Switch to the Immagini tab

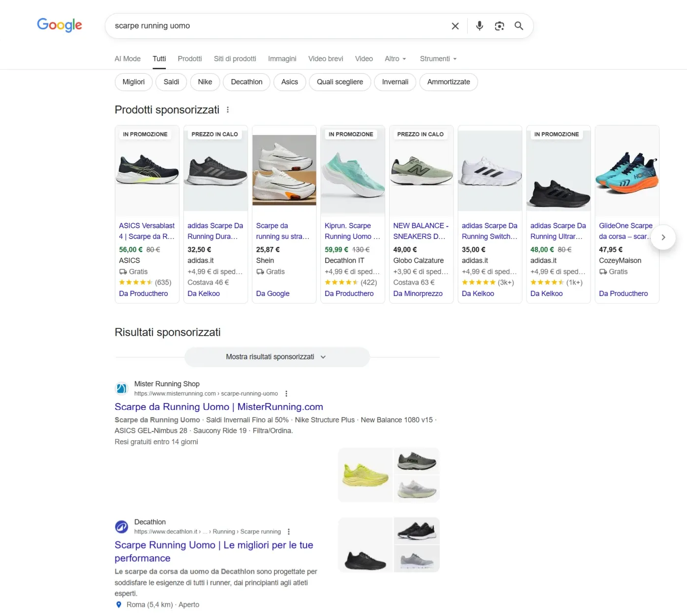pyautogui.click(x=282, y=59)
